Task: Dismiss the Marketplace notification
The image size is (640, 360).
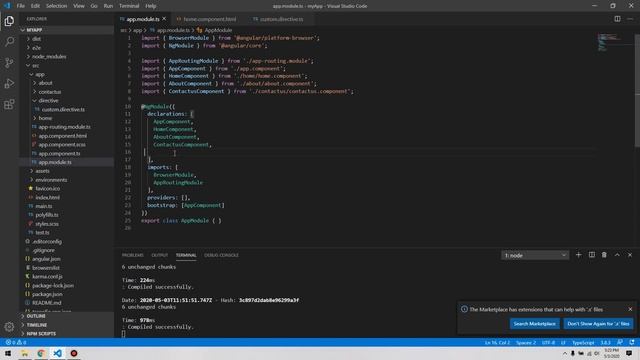Action: pyautogui.click(x=630, y=309)
